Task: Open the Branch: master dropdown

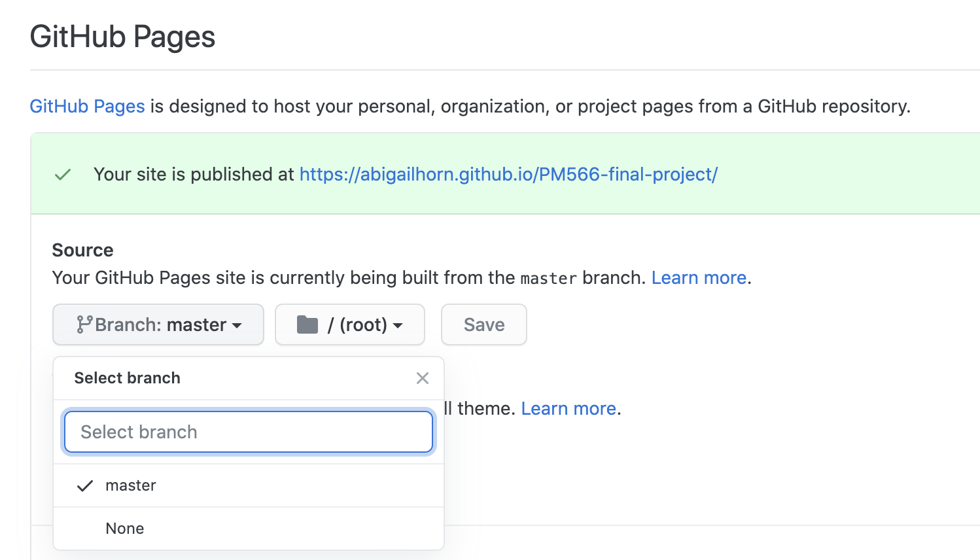Action: [x=158, y=324]
